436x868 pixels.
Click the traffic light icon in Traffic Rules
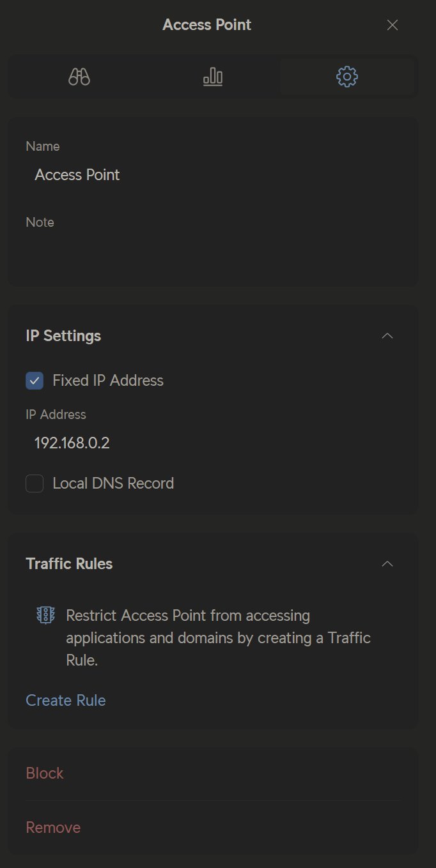pyautogui.click(x=45, y=616)
